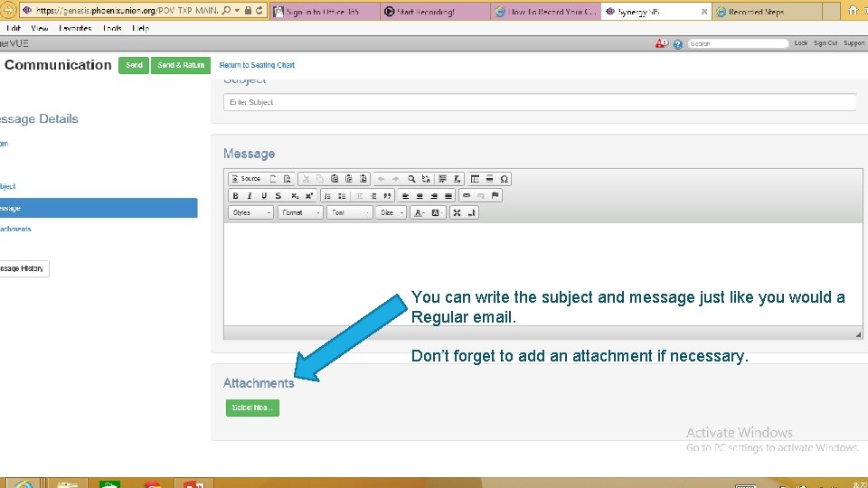Open Find with the magnifier icon
The height and width of the screenshot is (488, 868).
tap(411, 179)
